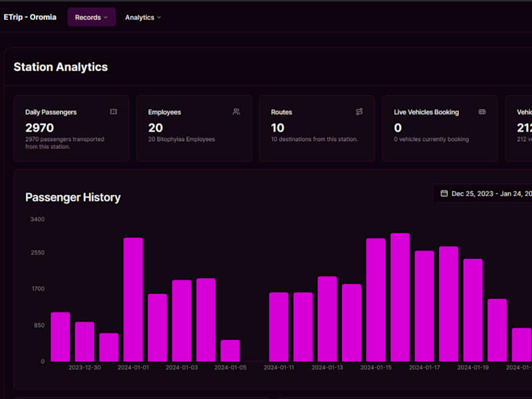Open the Dec 25, 2023 date range picker
This screenshot has width=532, height=399.
(483, 194)
